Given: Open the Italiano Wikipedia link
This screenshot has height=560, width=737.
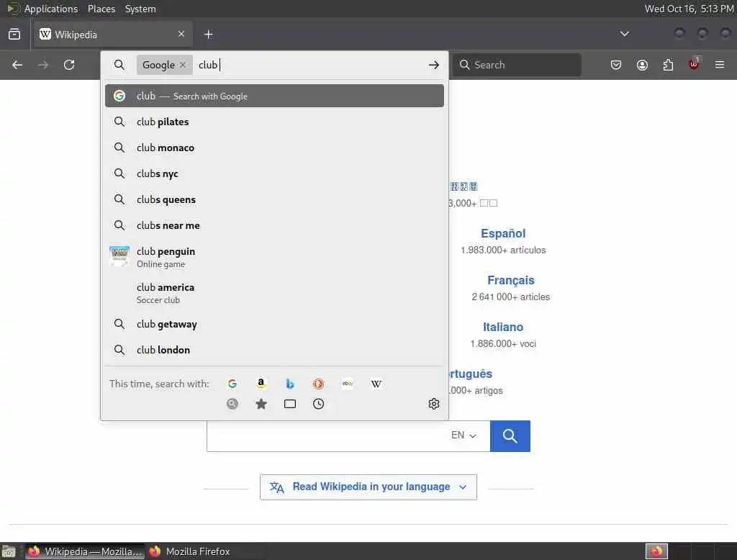Looking at the screenshot, I should tap(503, 327).
